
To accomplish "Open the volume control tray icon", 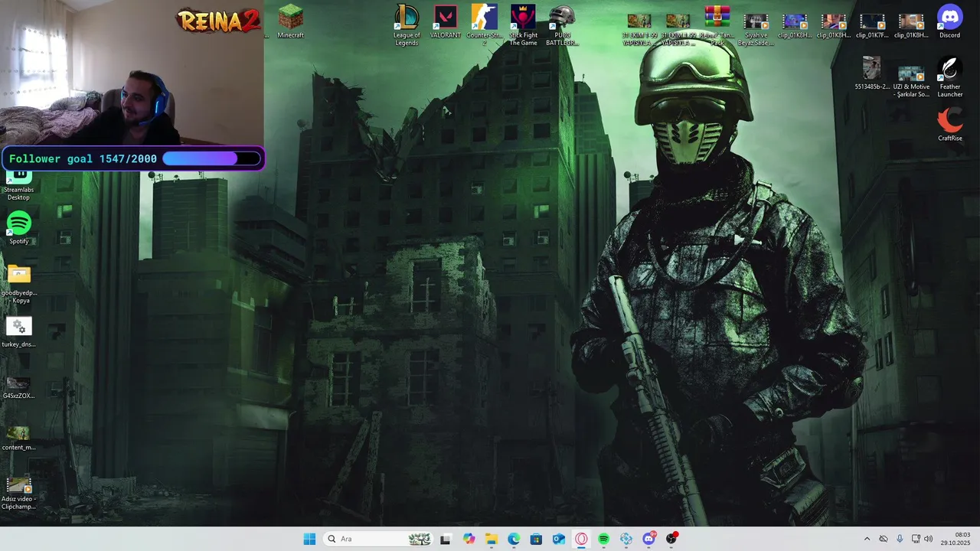I will [929, 539].
